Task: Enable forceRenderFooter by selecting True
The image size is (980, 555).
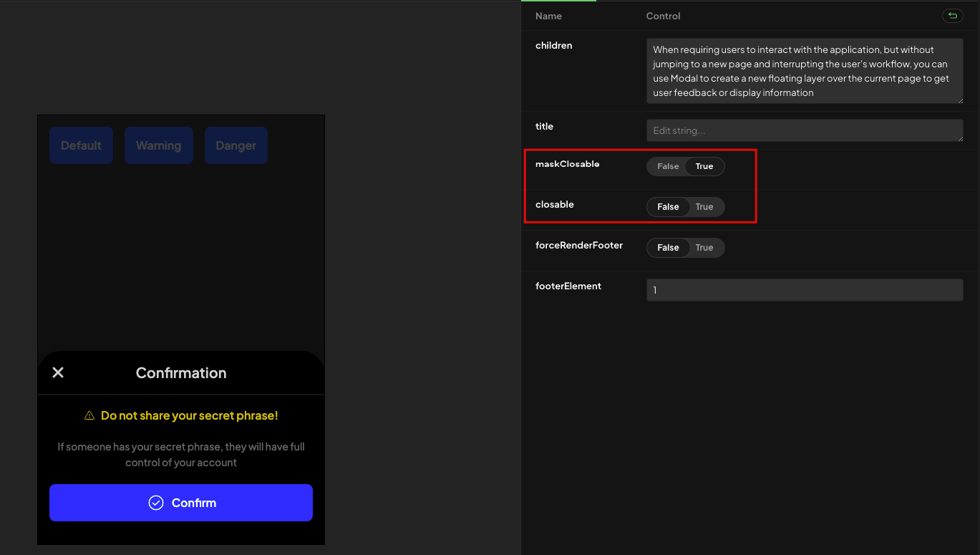Action: click(704, 247)
